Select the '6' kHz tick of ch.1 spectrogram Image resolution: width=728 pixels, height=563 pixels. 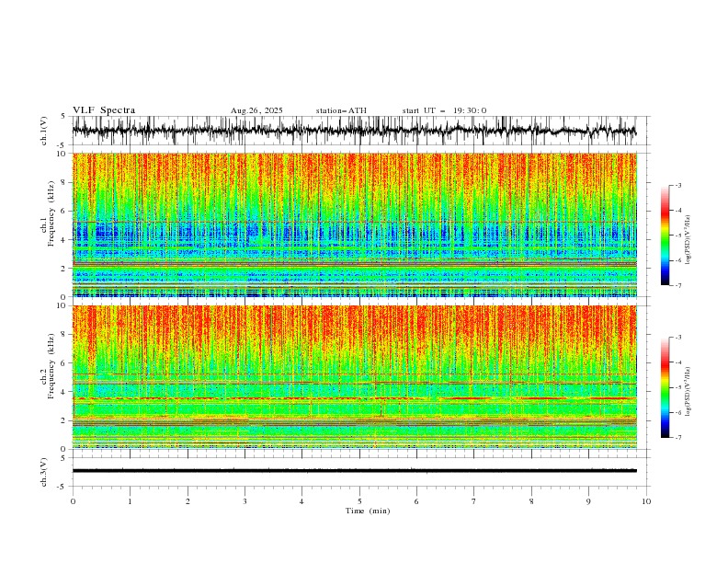(x=63, y=211)
